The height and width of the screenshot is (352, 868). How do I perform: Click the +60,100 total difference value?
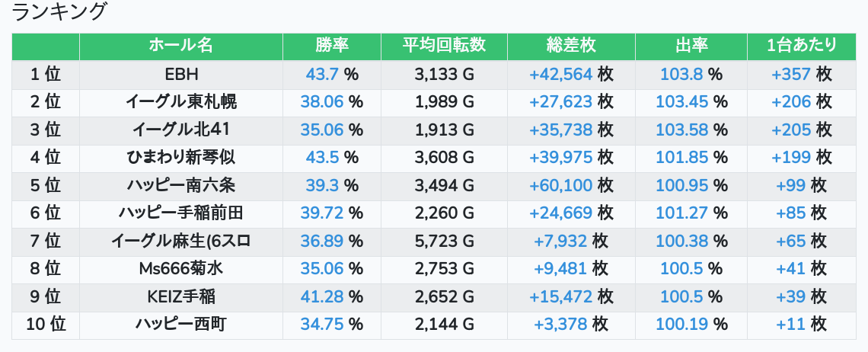point(560,186)
